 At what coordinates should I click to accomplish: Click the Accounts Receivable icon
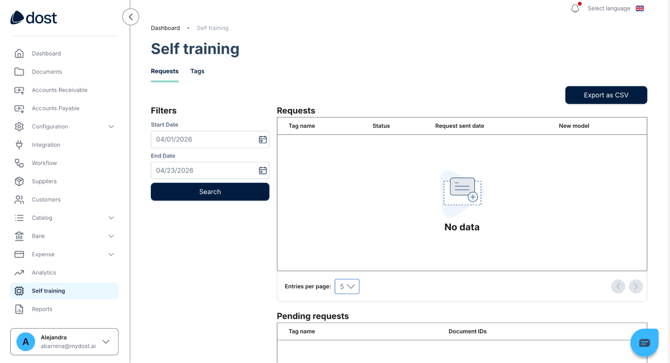[19, 90]
